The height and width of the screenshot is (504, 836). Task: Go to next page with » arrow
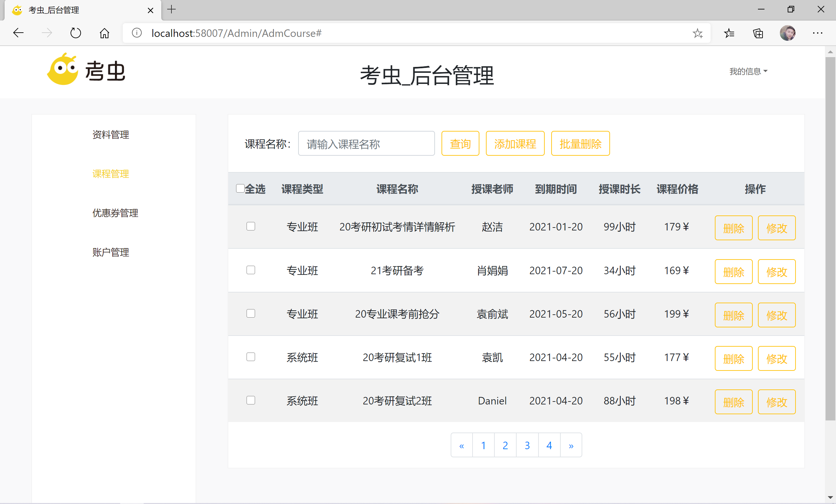571,445
